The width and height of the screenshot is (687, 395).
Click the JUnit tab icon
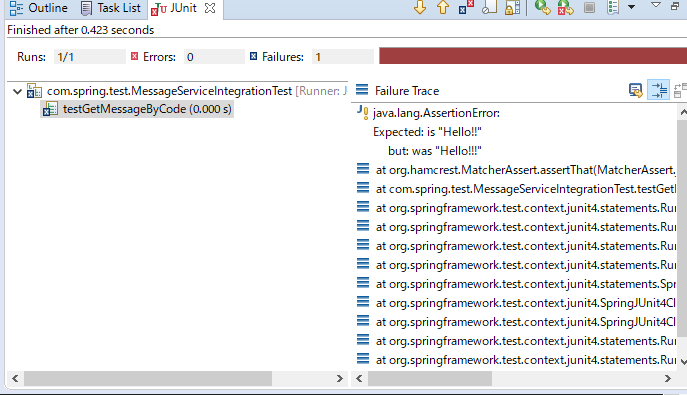159,9
